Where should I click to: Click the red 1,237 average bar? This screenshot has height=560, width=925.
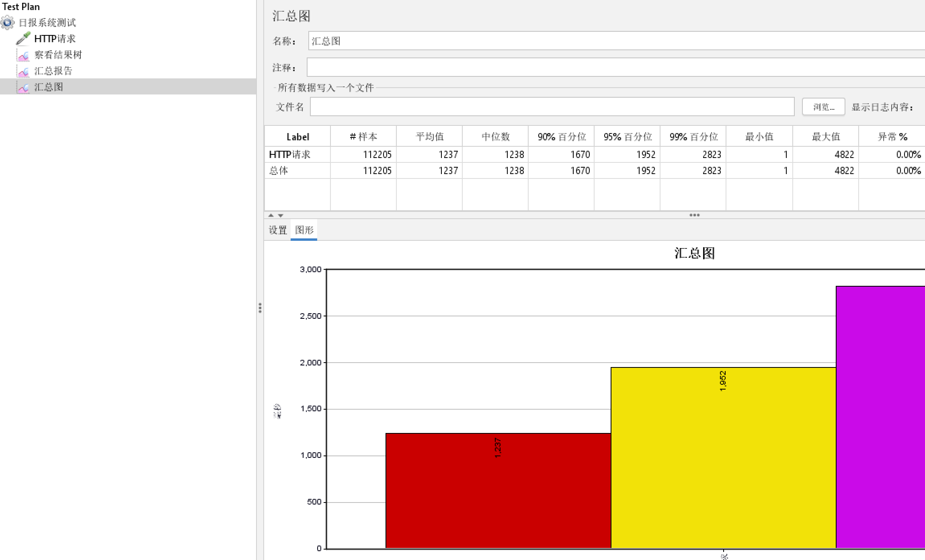point(498,490)
